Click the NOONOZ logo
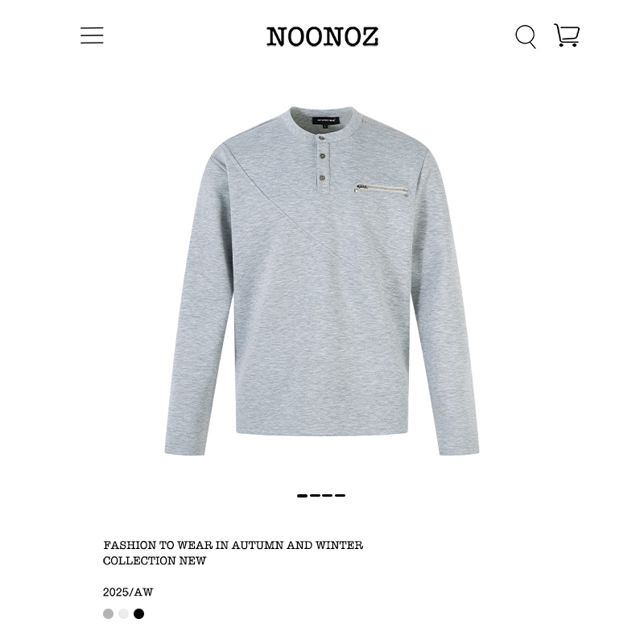This screenshot has height=644, width=644. [x=323, y=36]
